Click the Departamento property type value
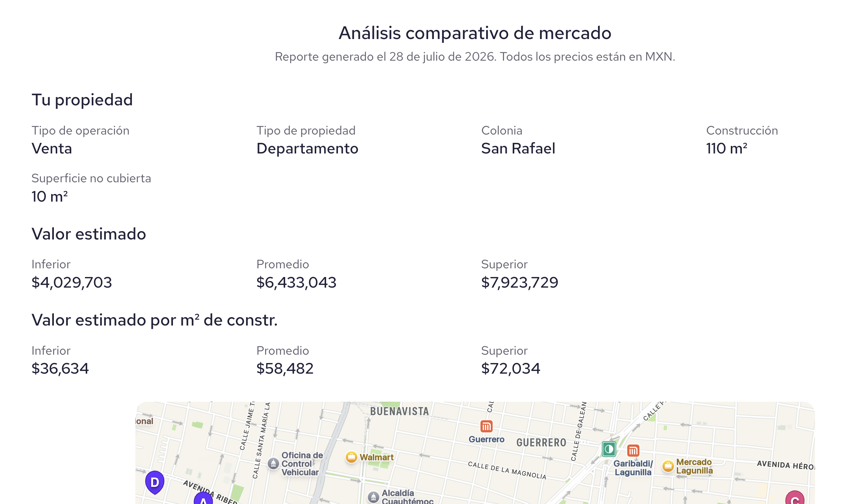 point(307,149)
